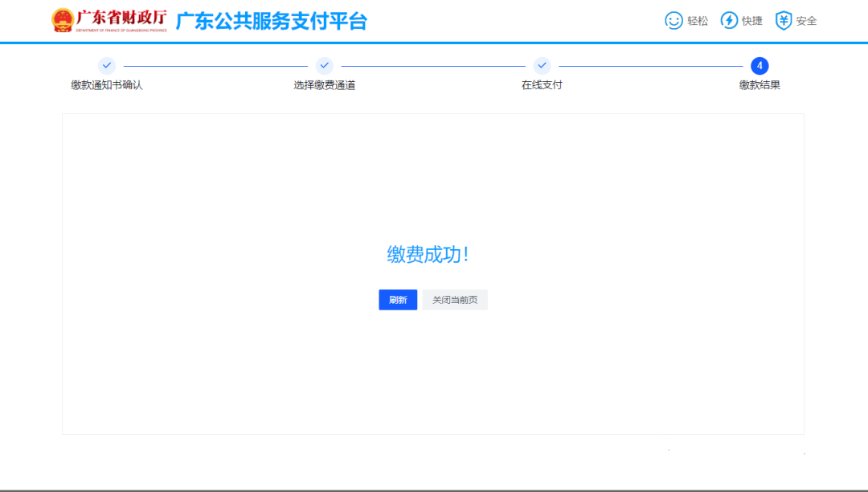Viewport: 868px width, 492px height.
Task: Click the third step checkmark circle
Action: [x=542, y=66]
